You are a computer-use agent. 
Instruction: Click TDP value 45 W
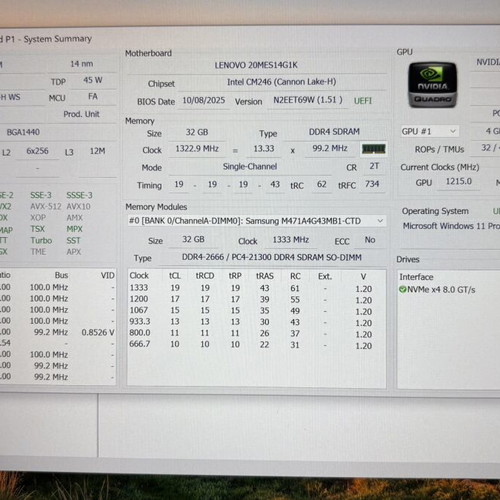pyautogui.click(x=93, y=80)
